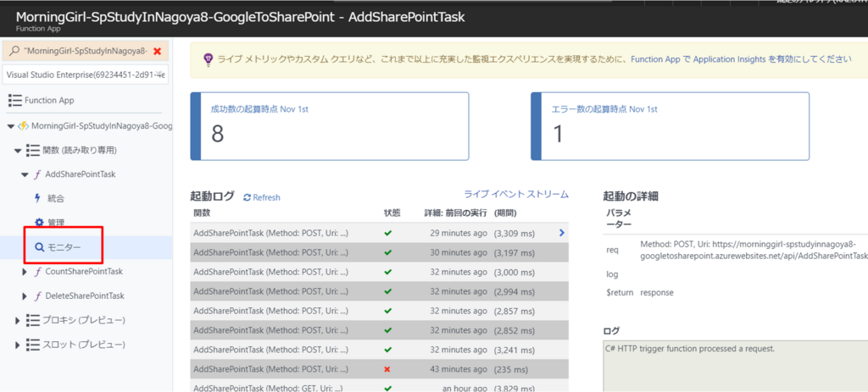
Task: Click the 関数 column header
Action: click(x=202, y=213)
